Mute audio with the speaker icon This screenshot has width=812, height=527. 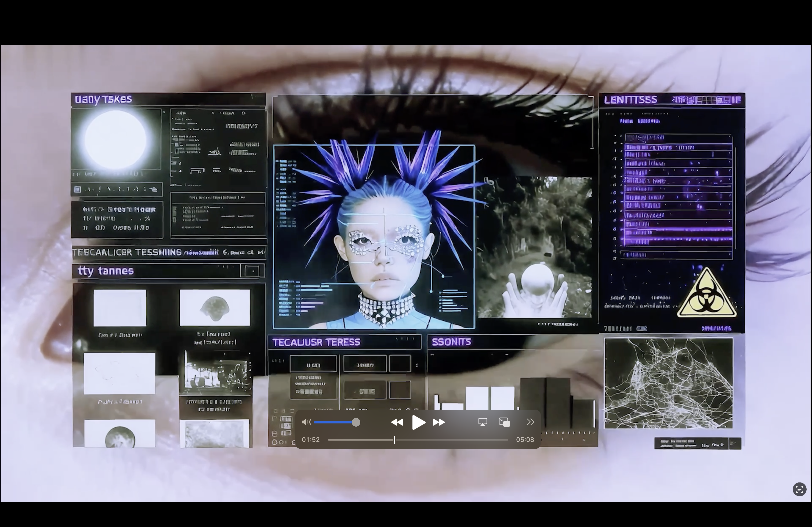[x=306, y=422]
